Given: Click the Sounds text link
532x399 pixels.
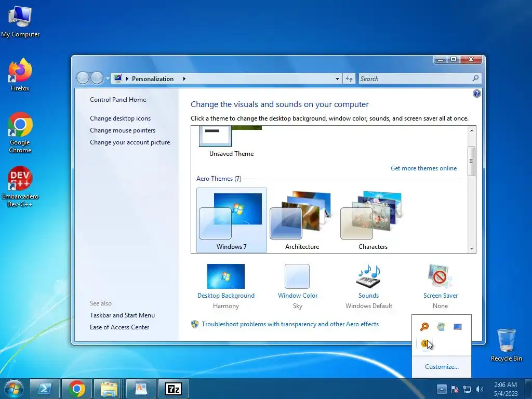Looking at the screenshot, I should (x=368, y=296).
